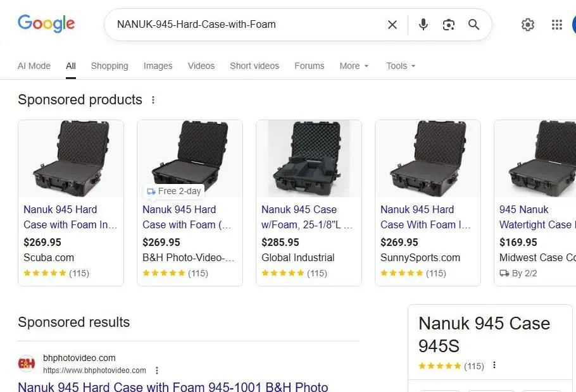Open Search by image camera icon
This screenshot has width=576, height=392.
(449, 25)
